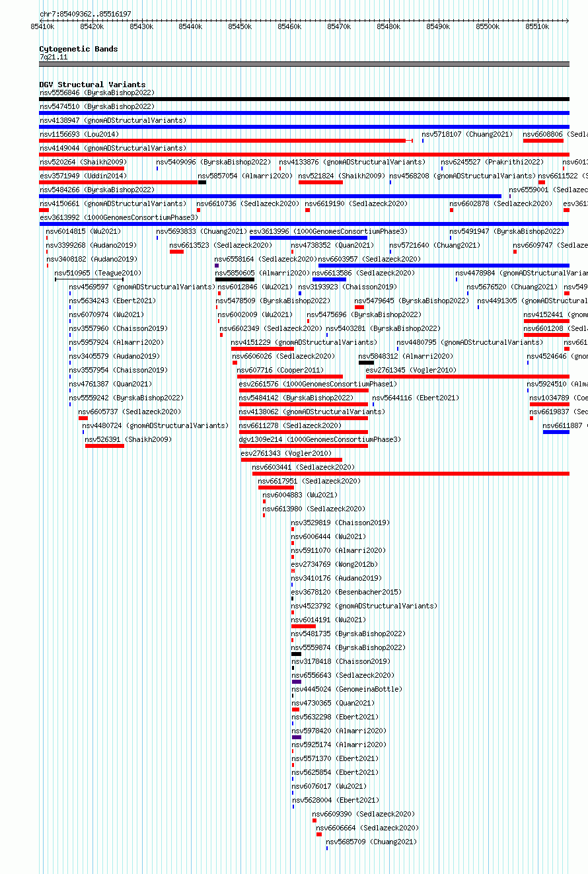The height and width of the screenshot is (874, 588).
Task: Open esv3613996 1000Genomes variant label
Action: (329, 231)
